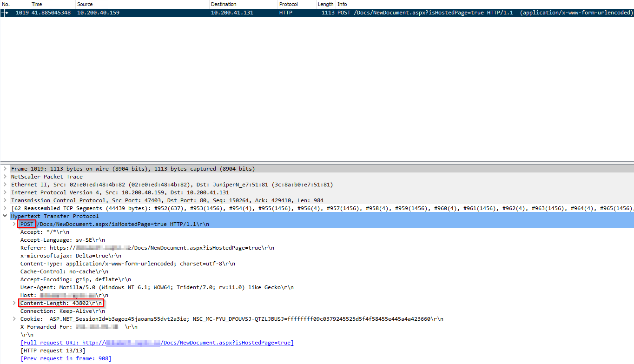
Task: Expand the POST request line arrow
Action: (x=14, y=224)
